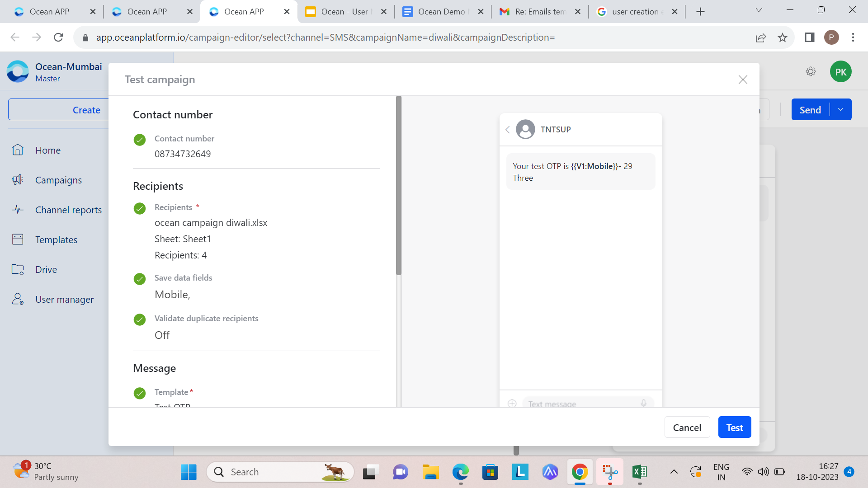This screenshot has width=868, height=488.
Task: Click the blue Test button
Action: tap(735, 427)
